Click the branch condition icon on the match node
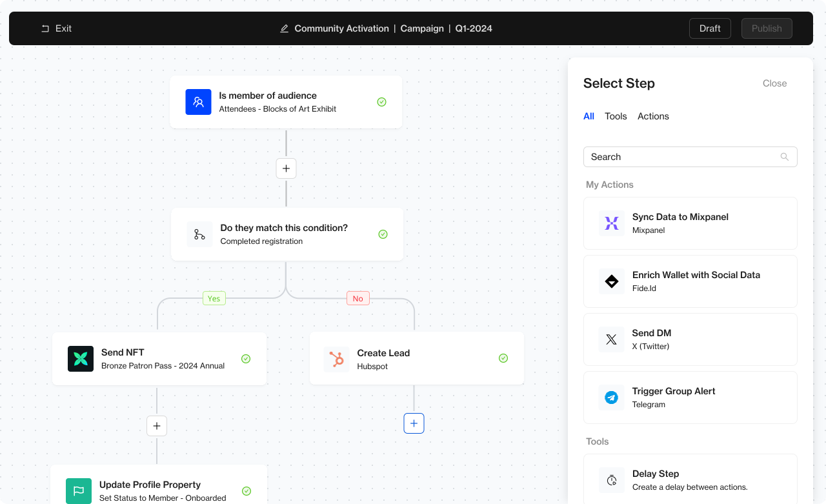 pyautogui.click(x=199, y=234)
